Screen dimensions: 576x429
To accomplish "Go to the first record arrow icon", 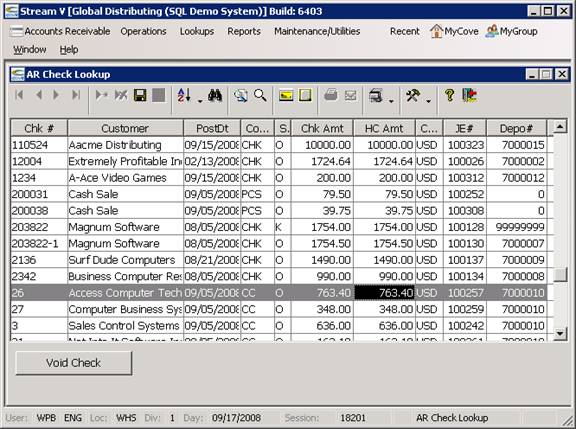I will point(19,95).
